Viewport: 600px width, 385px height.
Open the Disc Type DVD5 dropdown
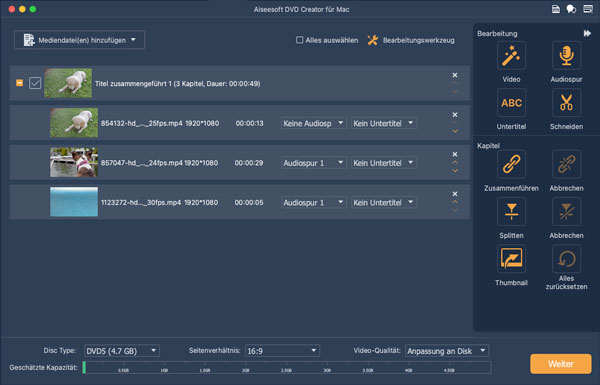click(122, 351)
